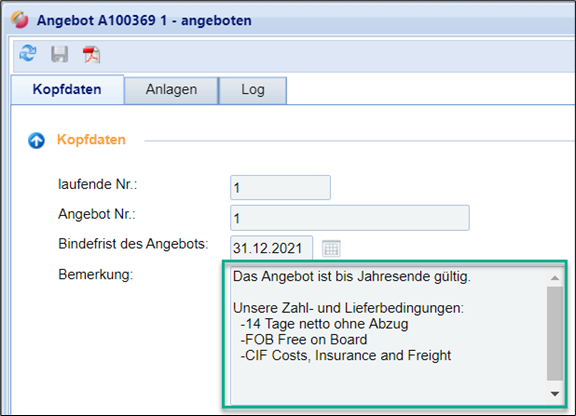Open the Log tab

253,90
